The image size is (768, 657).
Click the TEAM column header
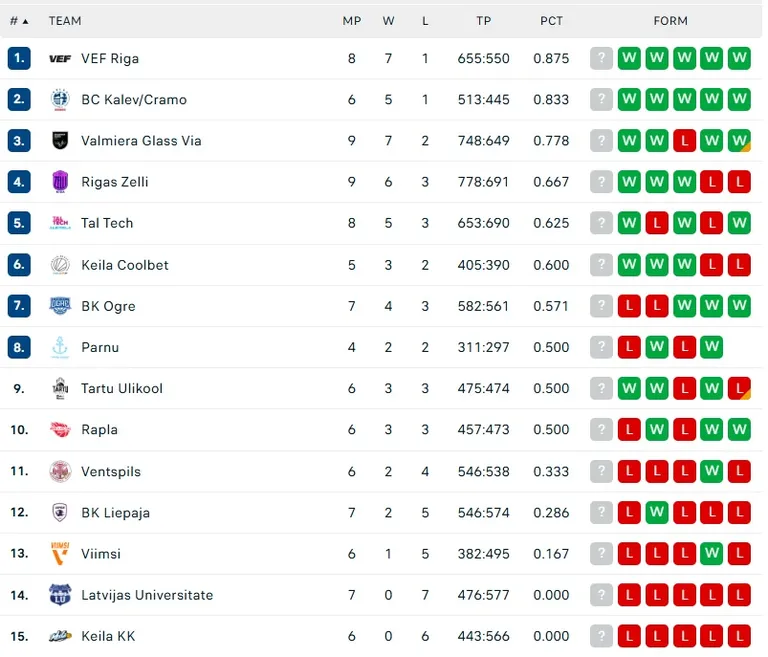pos(65,21)
